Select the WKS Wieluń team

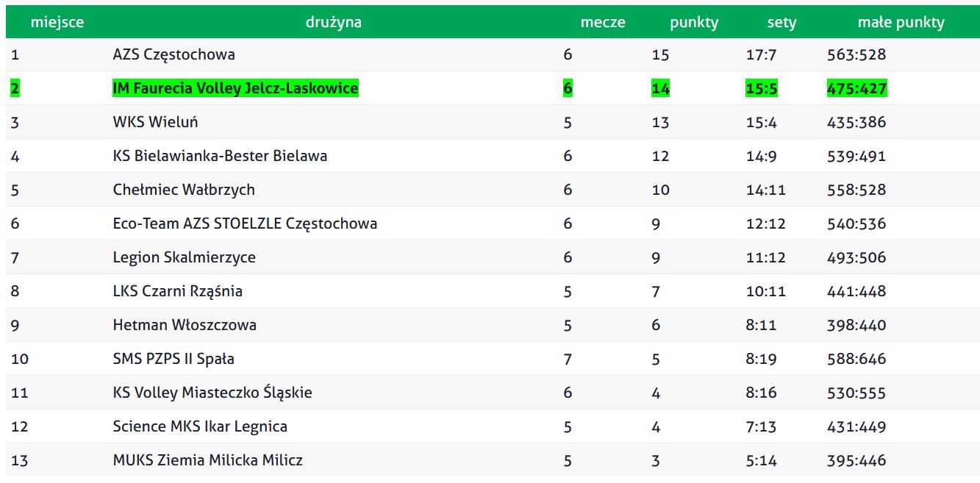[155, 122]
